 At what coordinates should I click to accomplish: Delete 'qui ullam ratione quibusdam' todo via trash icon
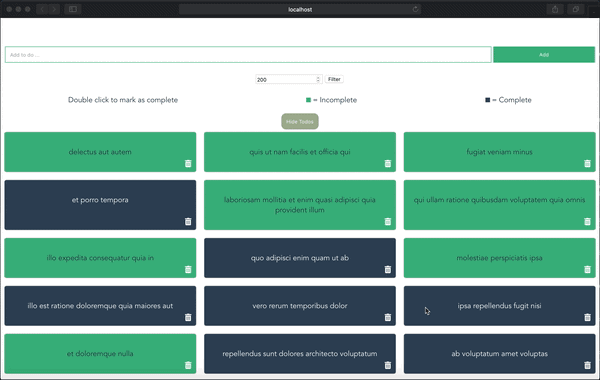point(587,221)
